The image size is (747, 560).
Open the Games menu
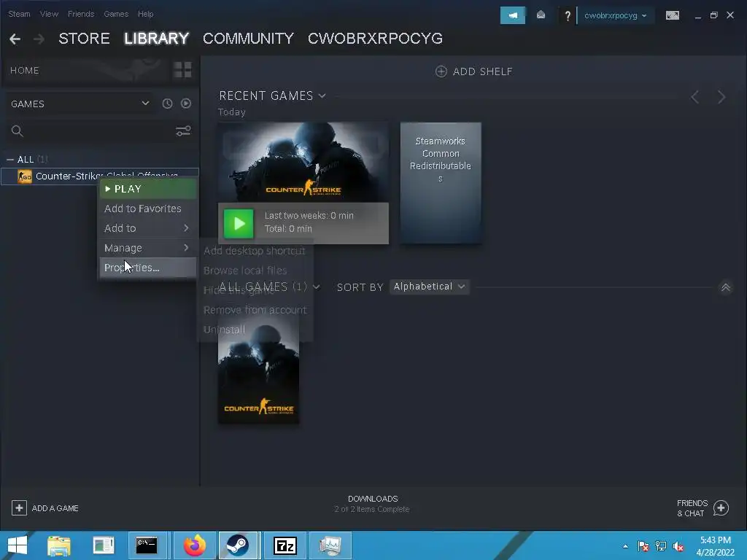116,14
